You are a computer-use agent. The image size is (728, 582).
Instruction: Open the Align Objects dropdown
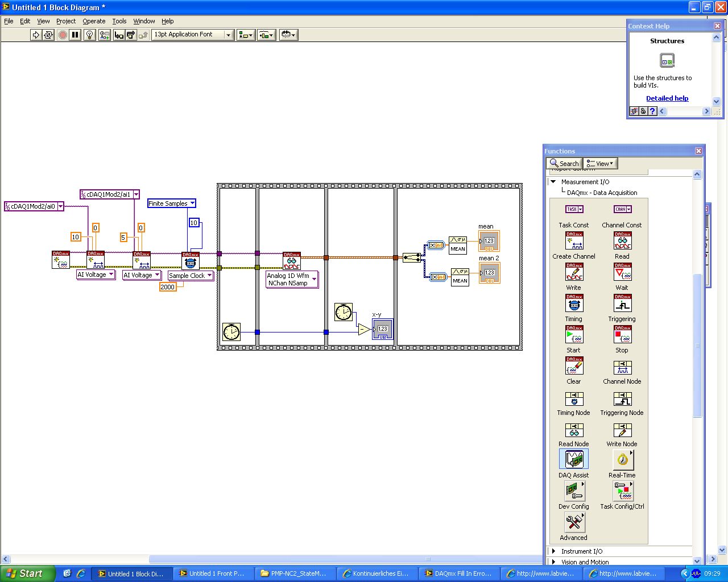coord(246,35)
